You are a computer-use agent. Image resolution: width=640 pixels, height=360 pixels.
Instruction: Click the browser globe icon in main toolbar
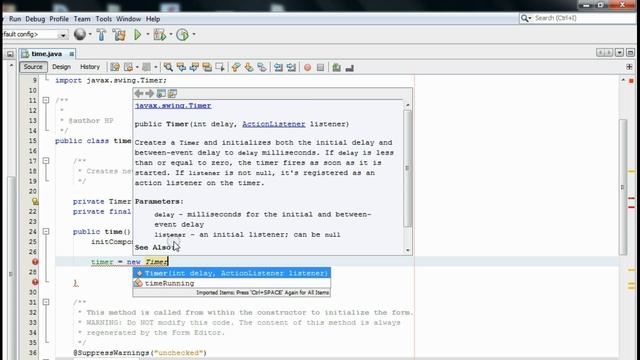(x=80, y=34)
